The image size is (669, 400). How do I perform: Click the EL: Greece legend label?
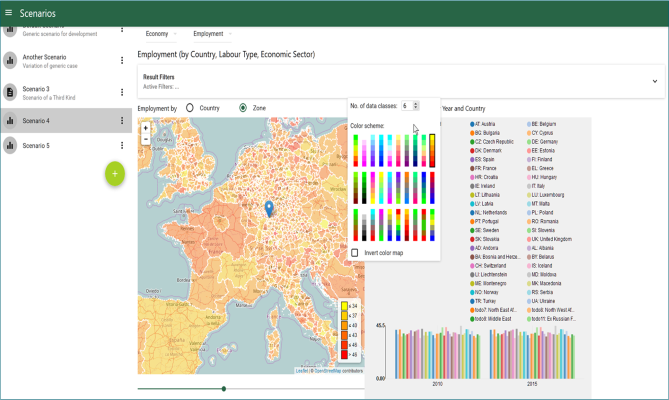[x=542, y=168]
